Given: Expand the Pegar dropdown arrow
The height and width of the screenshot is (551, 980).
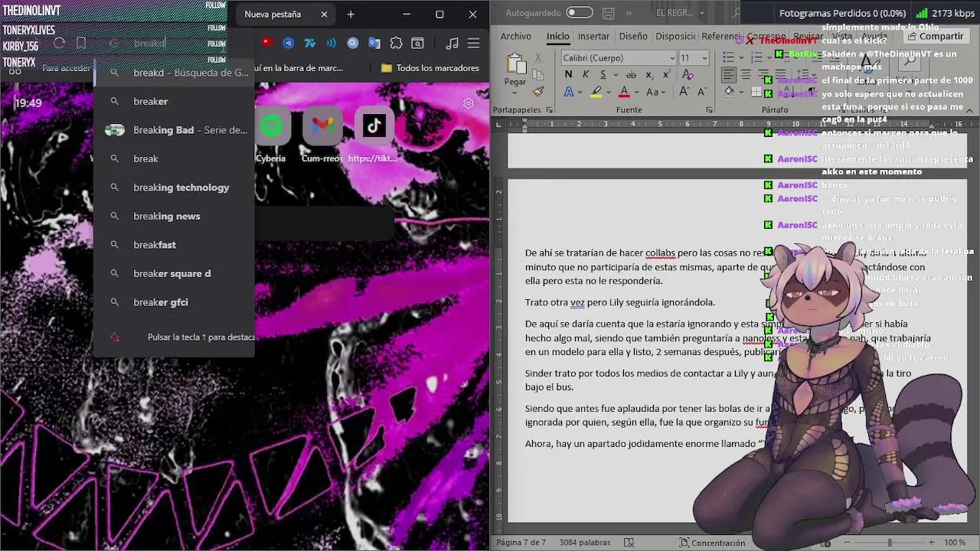Looking at the screenshot, I should 515,93.
